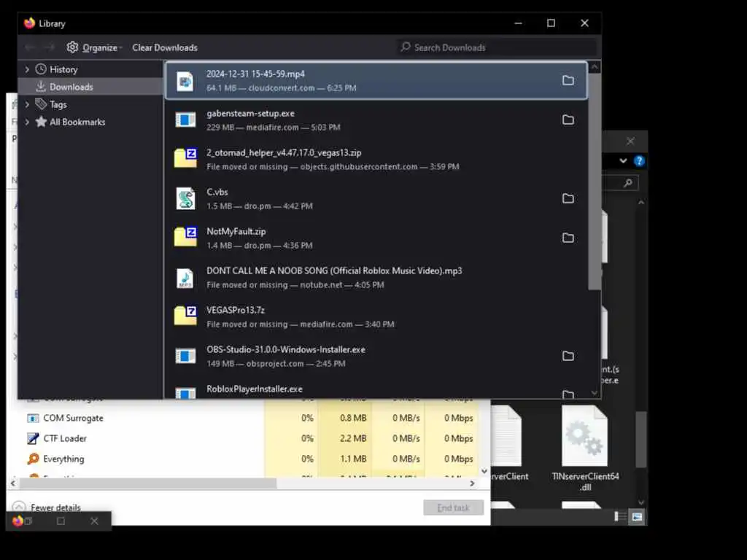Collapse Task Manager with Fewer details
Screen dimensions: 747x560
[x=47, y=507]
